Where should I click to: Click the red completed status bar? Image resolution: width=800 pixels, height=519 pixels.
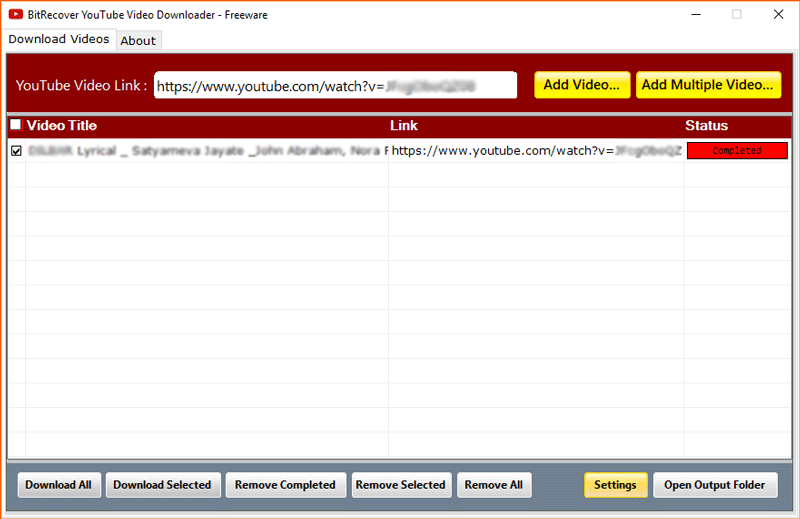click(x=737, y=151)
